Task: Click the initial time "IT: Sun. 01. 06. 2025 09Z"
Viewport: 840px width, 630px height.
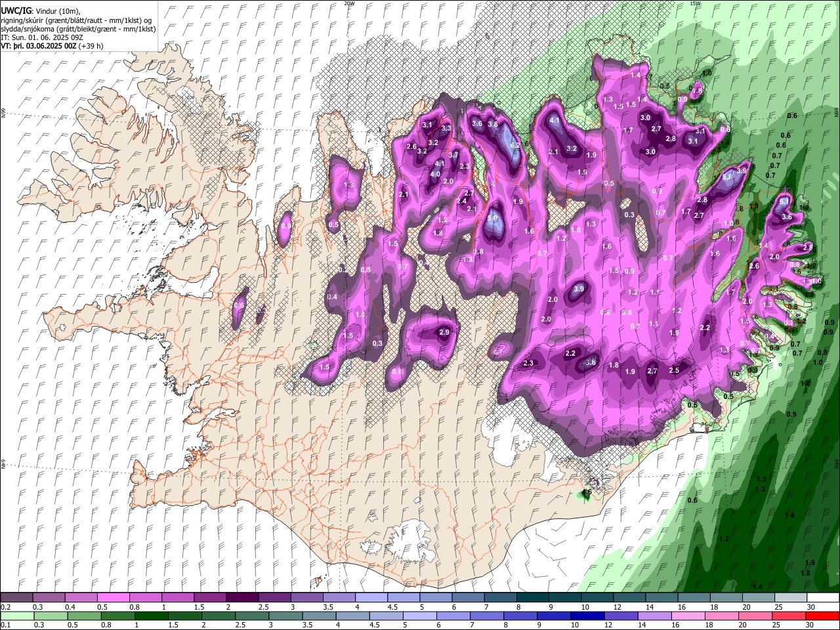Action: coord(42,37)
